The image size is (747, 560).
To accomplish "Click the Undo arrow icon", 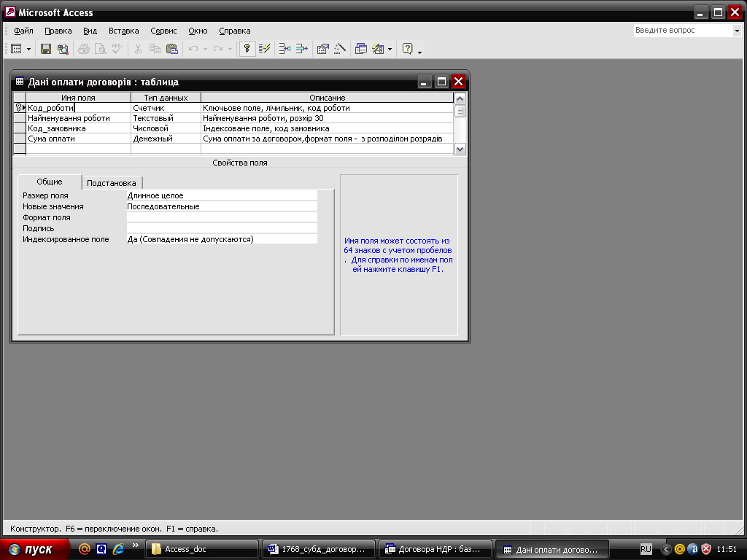I will coord(193,49).
